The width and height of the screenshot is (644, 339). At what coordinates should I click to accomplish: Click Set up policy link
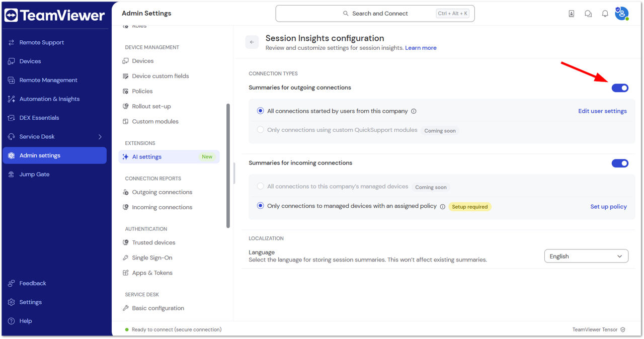pos(608,207)
